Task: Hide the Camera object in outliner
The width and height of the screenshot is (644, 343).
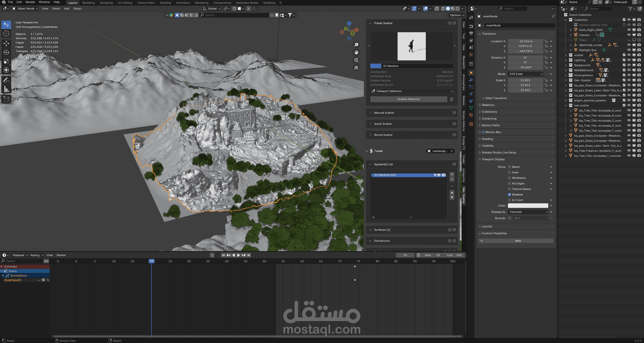Action: pyautogui.click(x=629, y=35)
